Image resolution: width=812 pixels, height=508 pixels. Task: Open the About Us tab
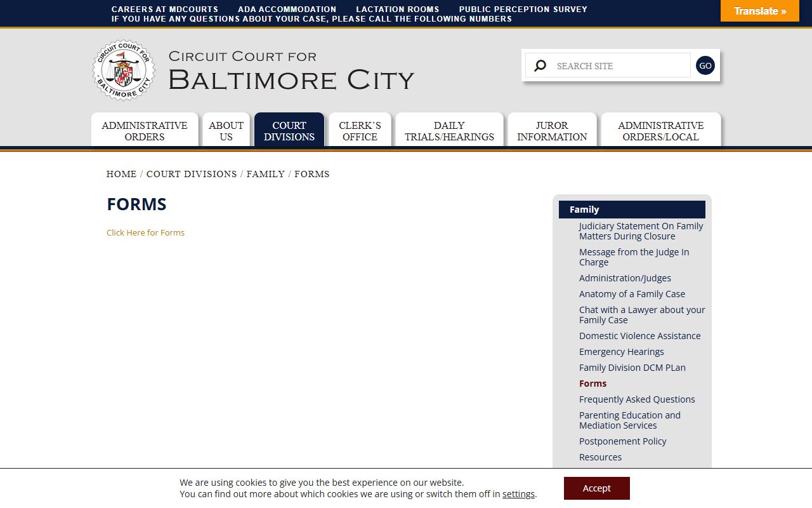(226, 131)
